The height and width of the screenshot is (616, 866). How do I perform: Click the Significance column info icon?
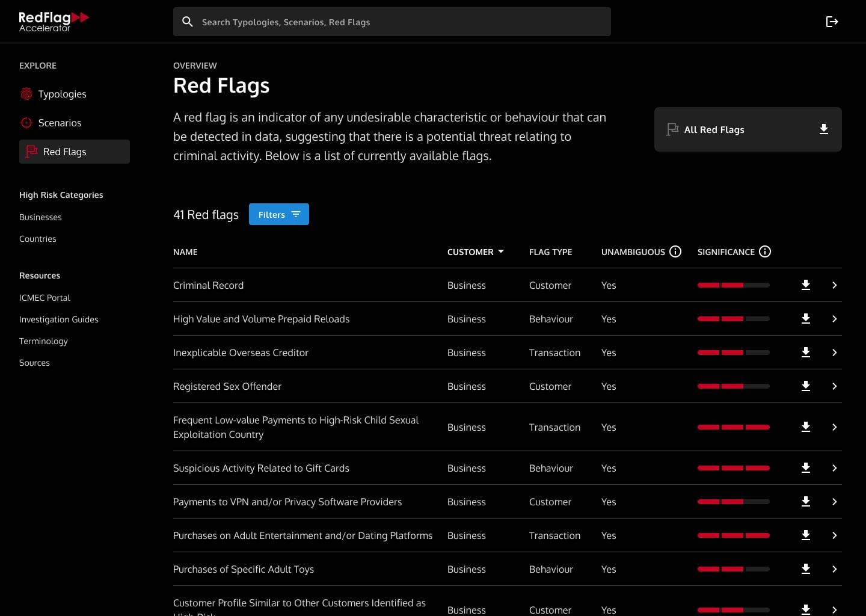(x=765, y=251)
